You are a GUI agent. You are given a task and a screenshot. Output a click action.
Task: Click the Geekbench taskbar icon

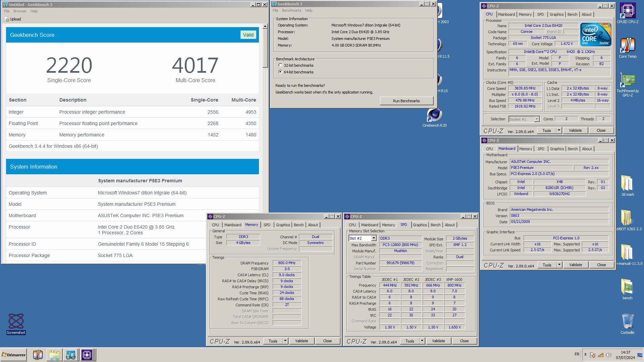coord(70,355)
